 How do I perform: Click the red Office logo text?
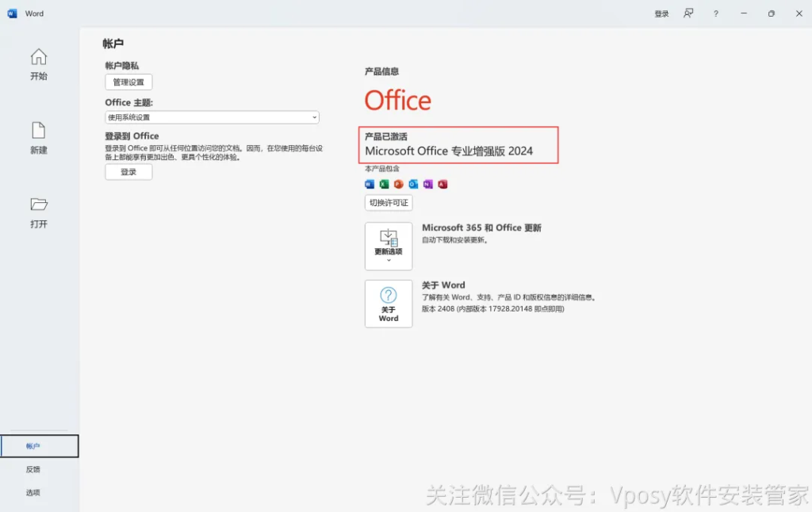[x=398, y=101]
